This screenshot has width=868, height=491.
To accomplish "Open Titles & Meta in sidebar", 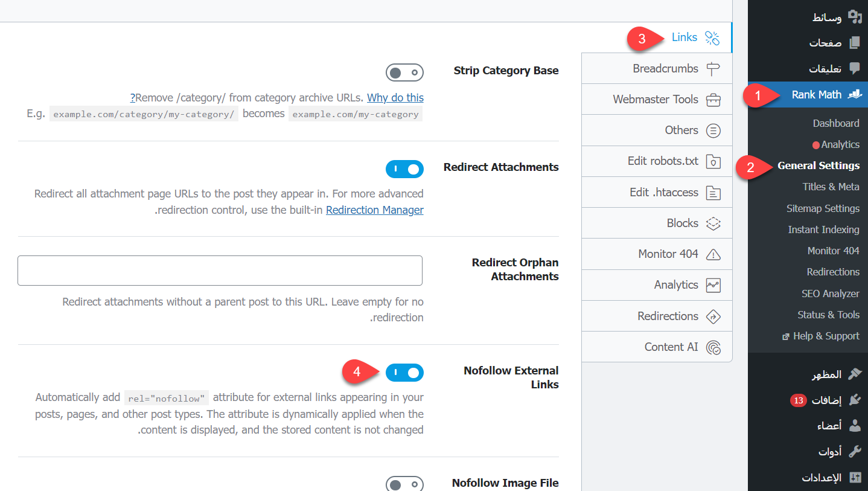I will point(831,187).
